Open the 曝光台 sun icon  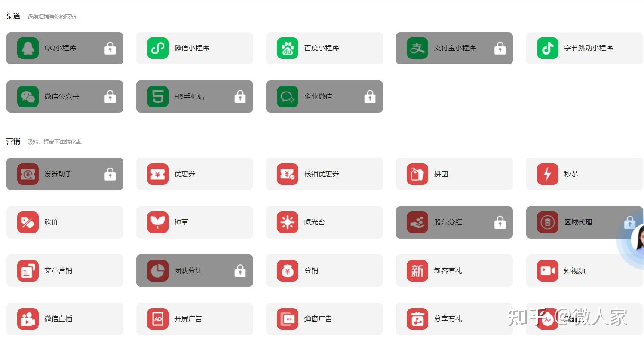288,222
